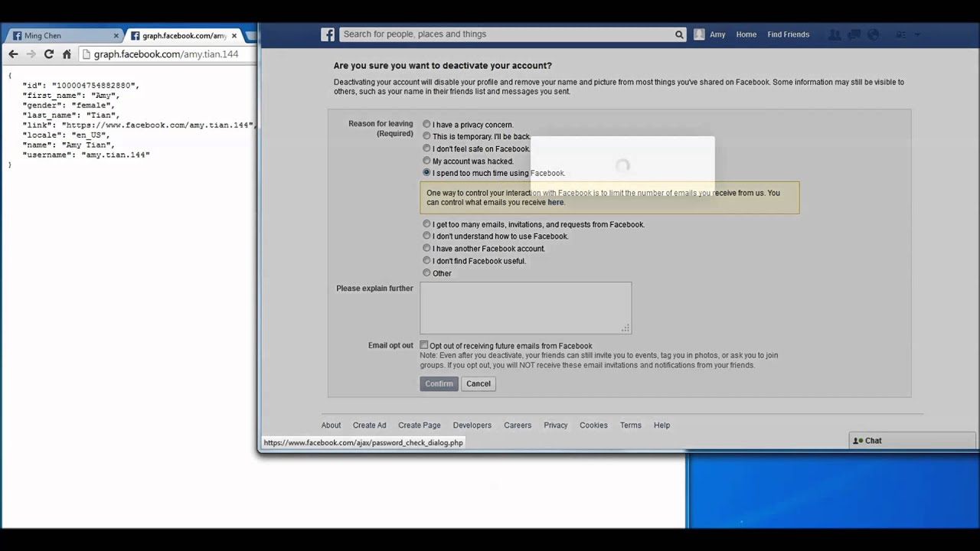
Task: Click the "username": "amy.tian.144" line
Action: 86,155
